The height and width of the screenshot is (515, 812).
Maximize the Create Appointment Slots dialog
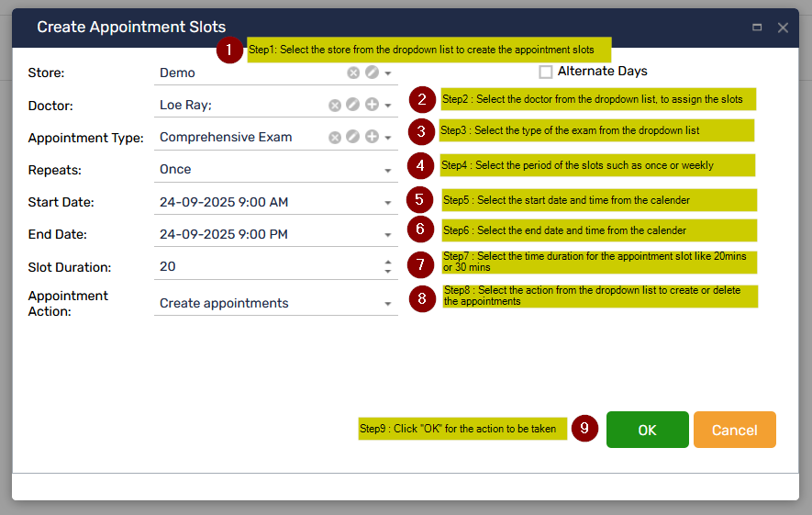click(x=757, y=28)
